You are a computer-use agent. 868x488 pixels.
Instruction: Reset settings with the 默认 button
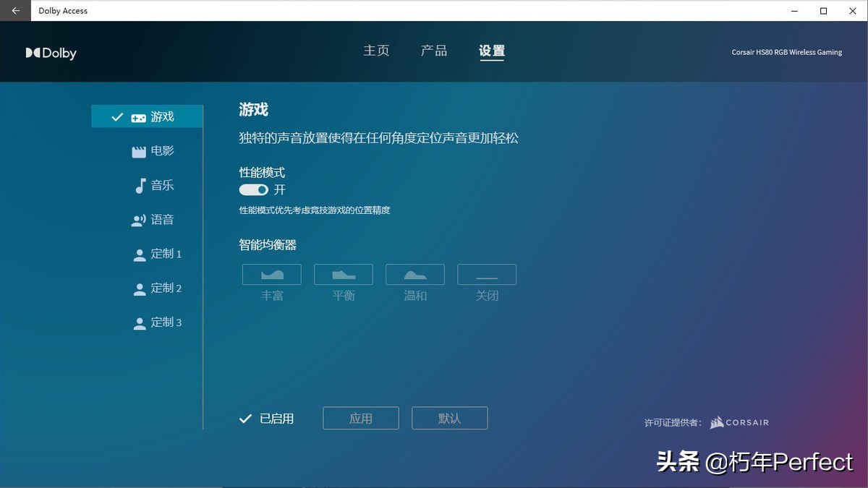[449, 418]
